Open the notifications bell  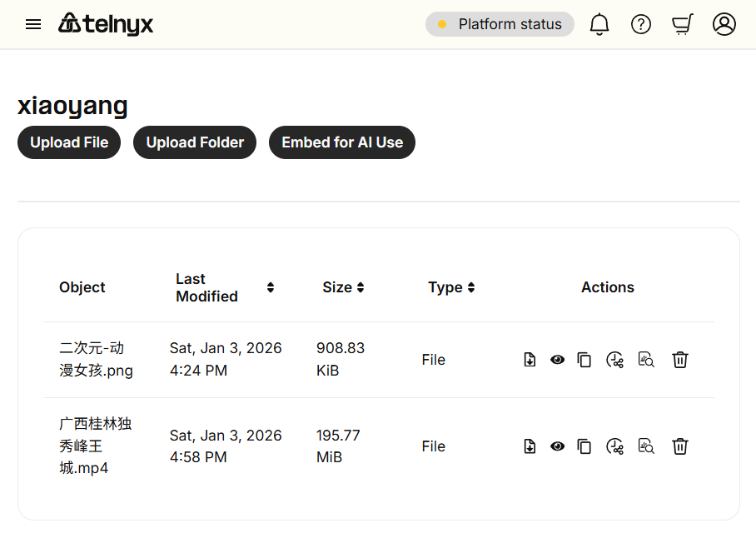tap(599, 24)
